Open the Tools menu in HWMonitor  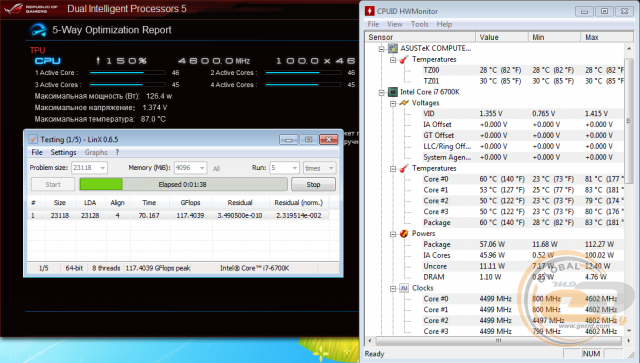[x=420, y=24]
